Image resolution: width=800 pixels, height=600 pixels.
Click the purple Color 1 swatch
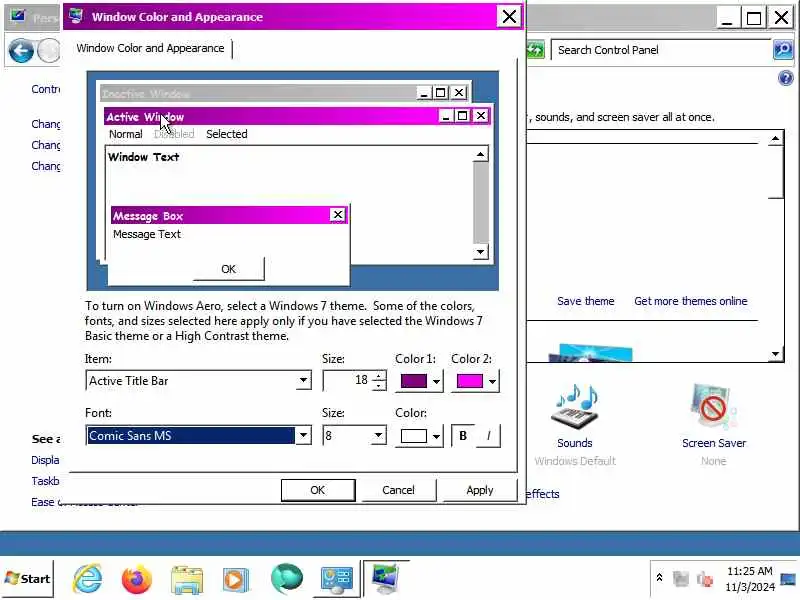414,381
